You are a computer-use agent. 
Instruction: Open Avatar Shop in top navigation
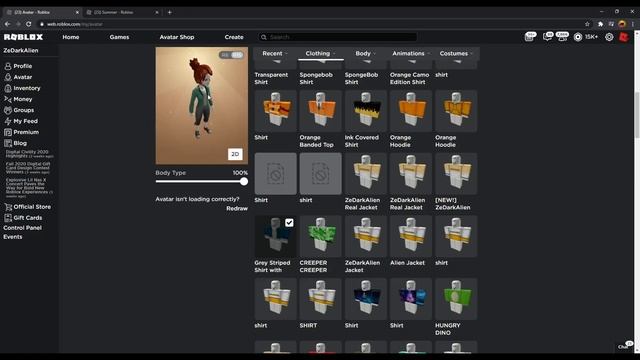coord(177,37)
